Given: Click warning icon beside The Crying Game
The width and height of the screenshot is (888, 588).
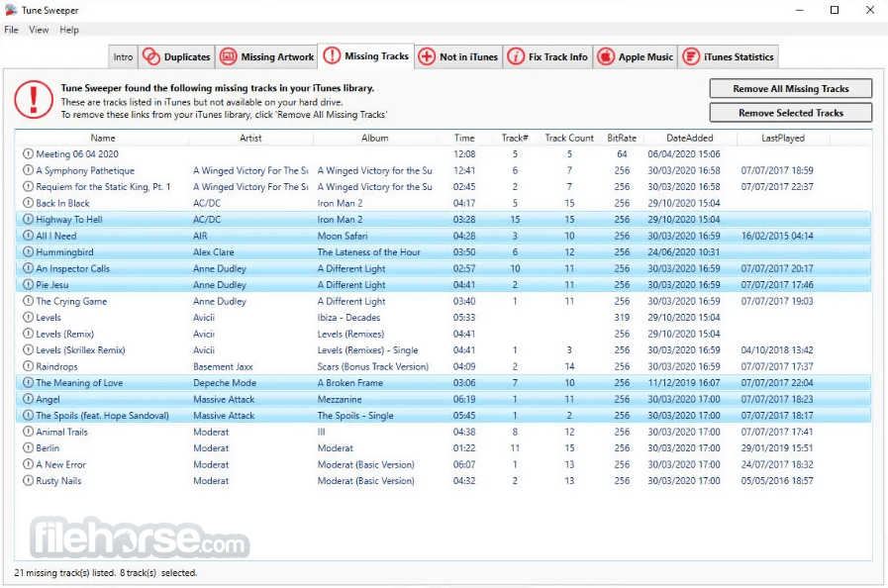Looking at the screenshot, I should coord(28,301).
